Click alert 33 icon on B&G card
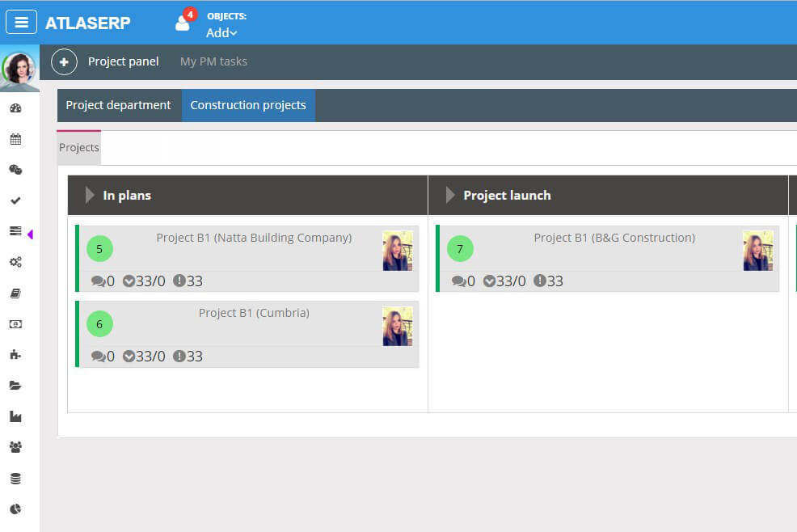Screen dimensions: 797x532 [539, 281]
